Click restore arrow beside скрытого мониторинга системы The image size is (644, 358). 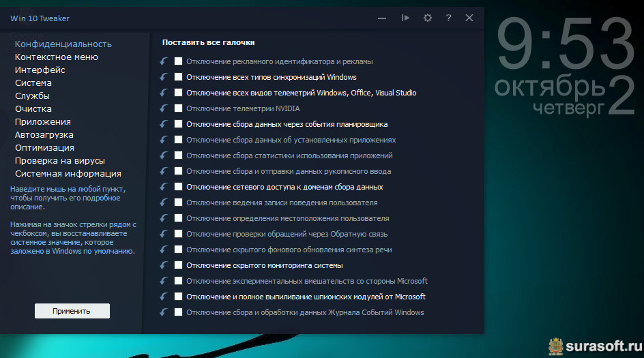point(164,265)
